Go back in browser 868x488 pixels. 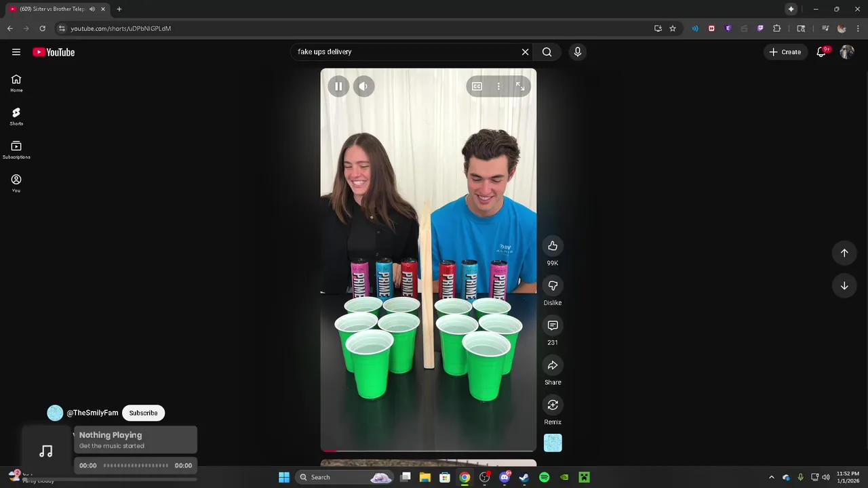point(9,28)
